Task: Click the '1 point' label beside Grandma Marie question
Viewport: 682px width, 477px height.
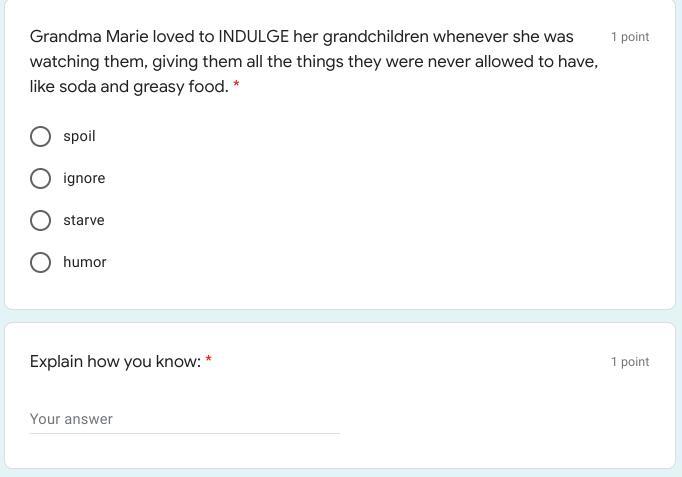Action: point(630,37)
